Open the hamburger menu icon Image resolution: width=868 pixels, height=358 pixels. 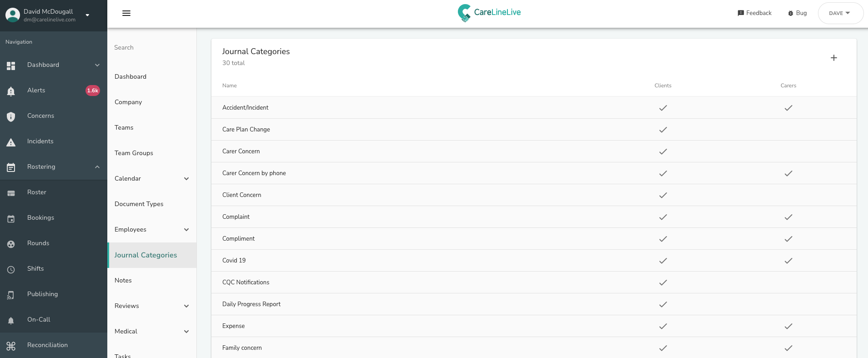(x=126, y=13)
